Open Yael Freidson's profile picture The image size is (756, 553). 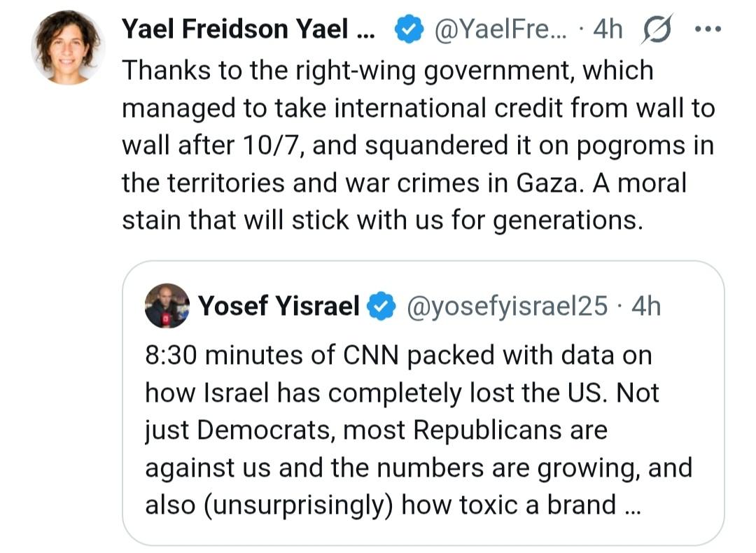[67, 46]
